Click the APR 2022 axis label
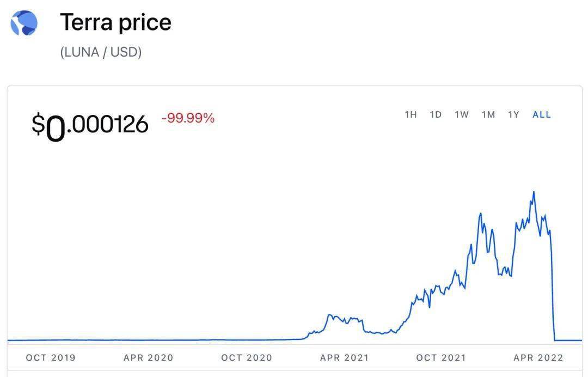The width and height of the screenshot is (588, 377). [538, 357]
